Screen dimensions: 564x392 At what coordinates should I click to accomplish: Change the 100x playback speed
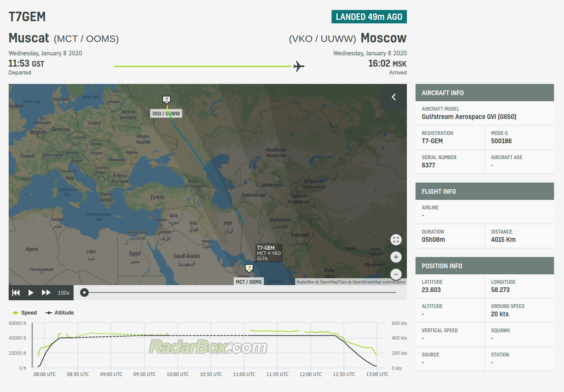pos(64,293)
